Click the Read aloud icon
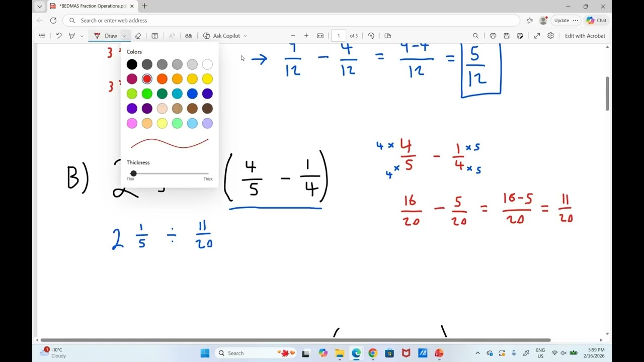 point(172,36)
